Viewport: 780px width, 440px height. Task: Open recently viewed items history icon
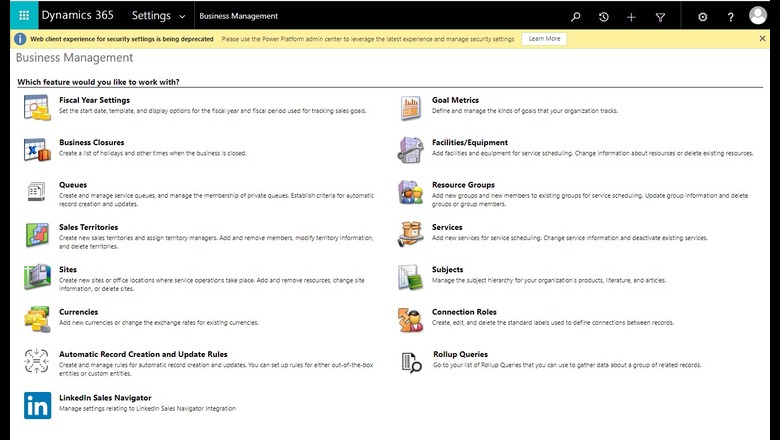coord(603,17)
